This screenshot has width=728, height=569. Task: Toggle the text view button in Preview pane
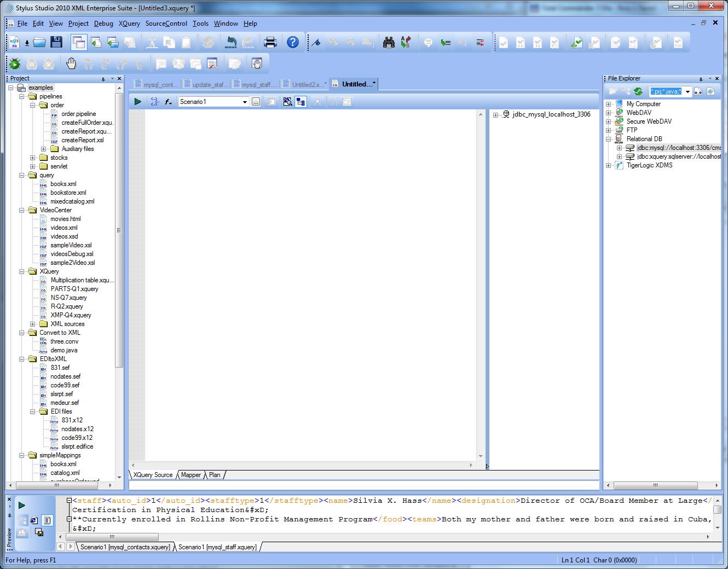point(48,520)
